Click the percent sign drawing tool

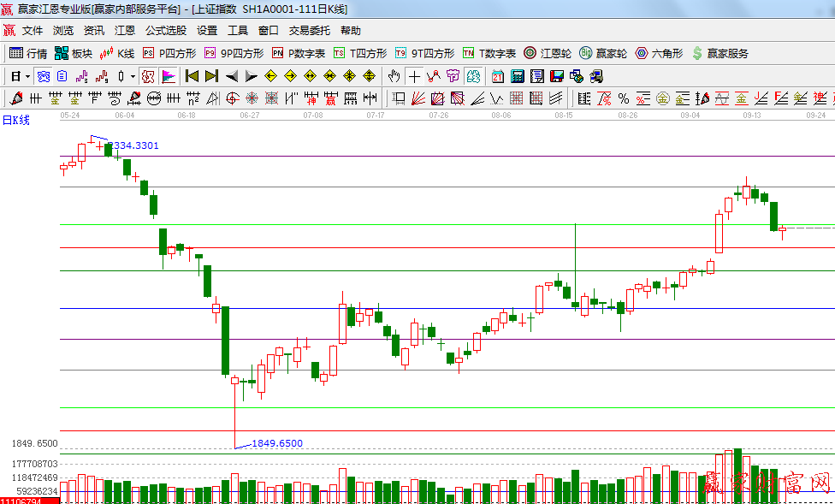[623, 98]
